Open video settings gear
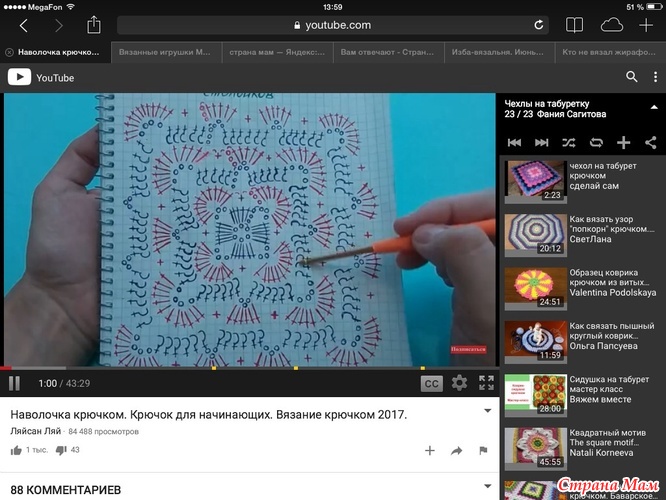The image size is (666, 500). click(x=459, y=383)
